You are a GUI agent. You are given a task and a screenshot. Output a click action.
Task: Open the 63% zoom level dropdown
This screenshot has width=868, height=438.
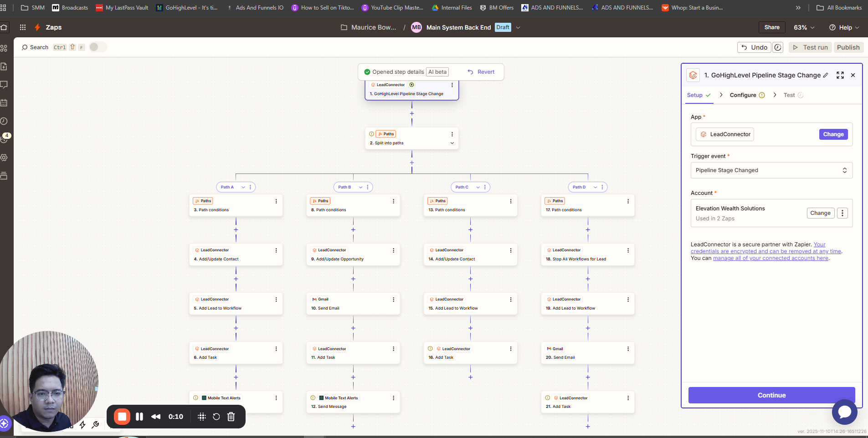pyautogui.click(x=804, y=27)
